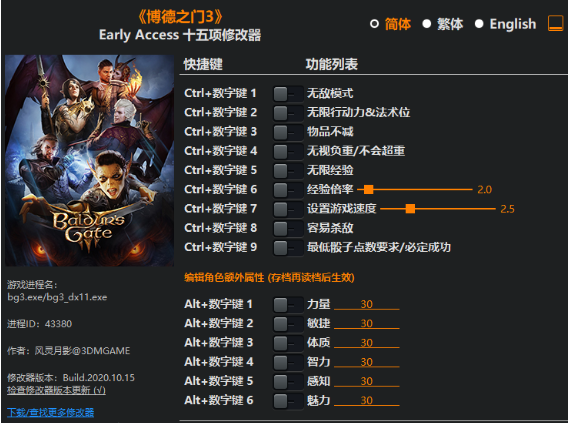Enable the 设置游戏速度 toggle
This screenshot has height=423, width=568.
coord(288,209)
